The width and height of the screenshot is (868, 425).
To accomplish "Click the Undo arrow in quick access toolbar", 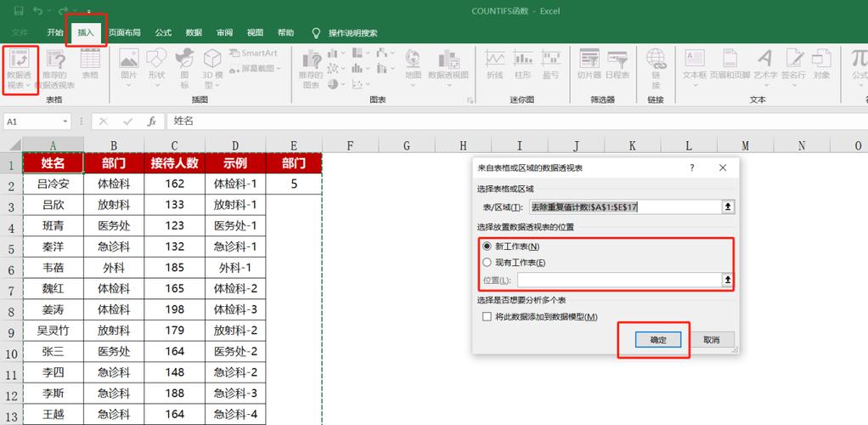I will tap(37, 10).
